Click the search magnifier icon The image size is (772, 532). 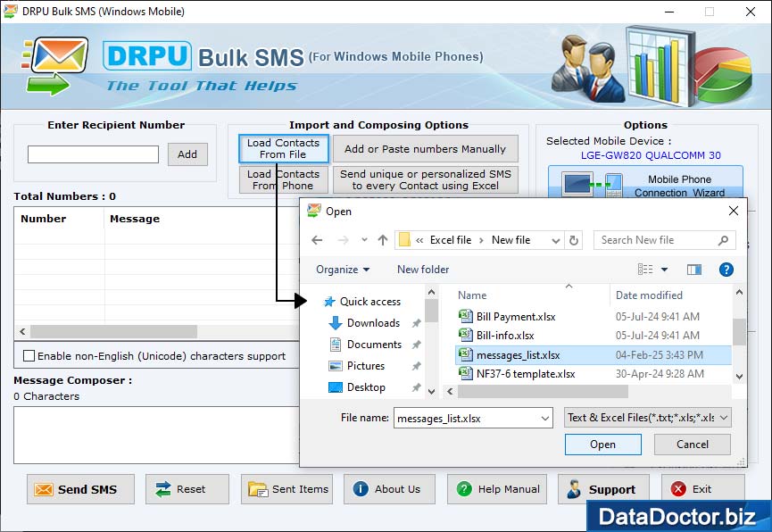[723, 240]
